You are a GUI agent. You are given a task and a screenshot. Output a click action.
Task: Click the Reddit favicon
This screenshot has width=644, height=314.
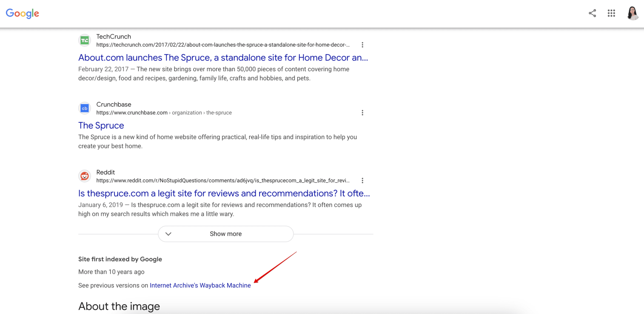point(85,176)
